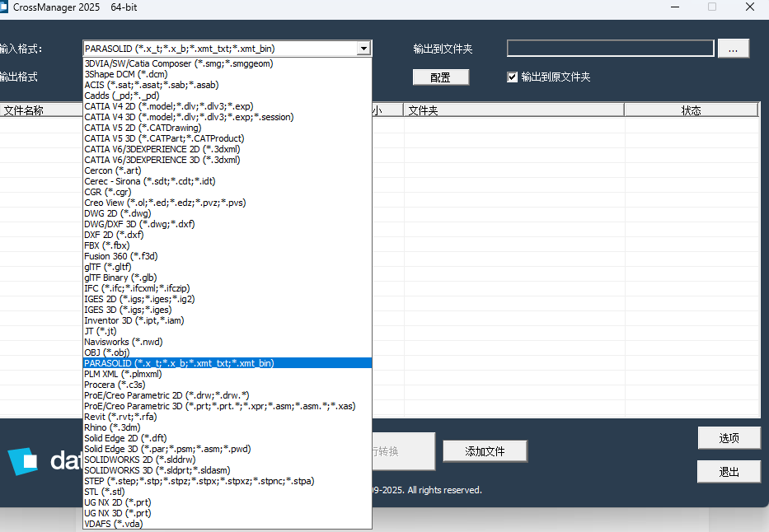Pick UG NX 2D (*.prt)
Screen dimensions: 769x532
pos(227,502)
